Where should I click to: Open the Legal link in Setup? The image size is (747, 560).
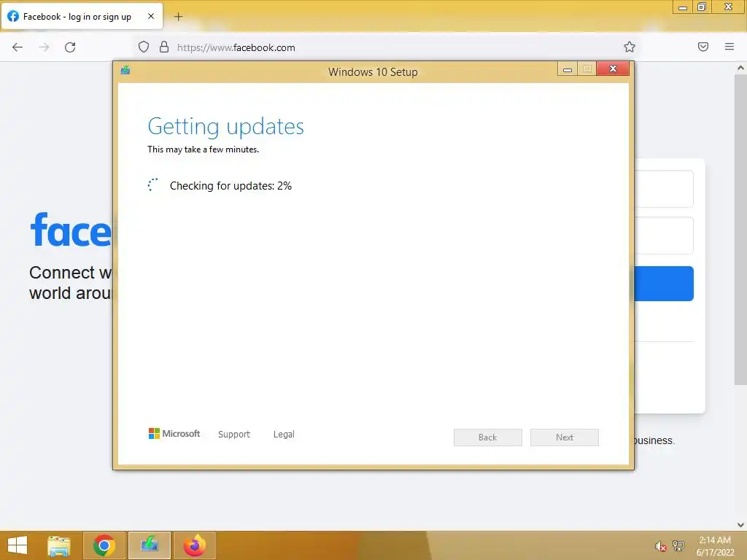point(284,435)
